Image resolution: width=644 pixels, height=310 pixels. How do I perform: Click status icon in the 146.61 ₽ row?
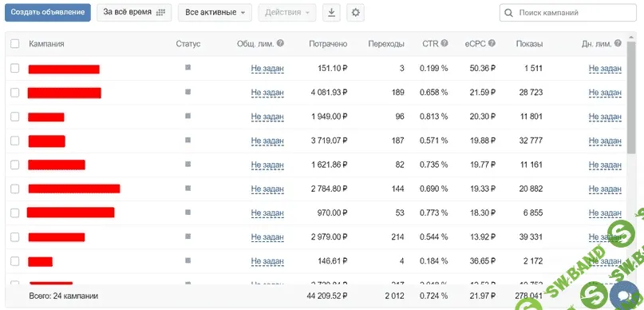click(188, 260)
